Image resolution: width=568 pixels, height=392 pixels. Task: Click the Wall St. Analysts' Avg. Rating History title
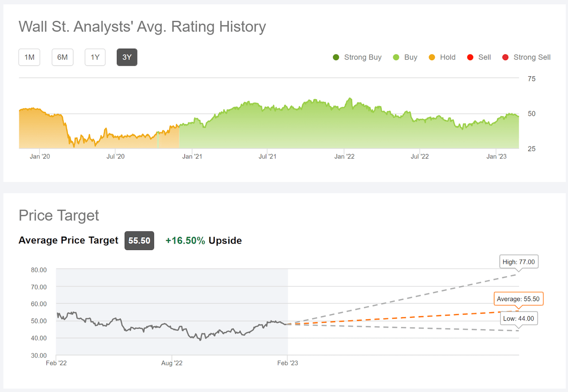[x=142, y=27]
